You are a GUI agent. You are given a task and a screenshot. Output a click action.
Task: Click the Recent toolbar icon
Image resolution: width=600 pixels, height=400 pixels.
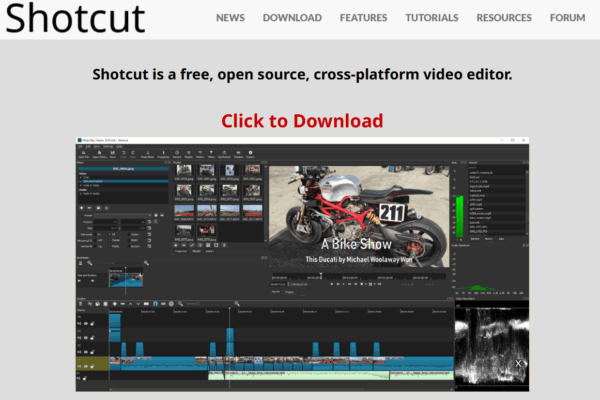(177, 154)
